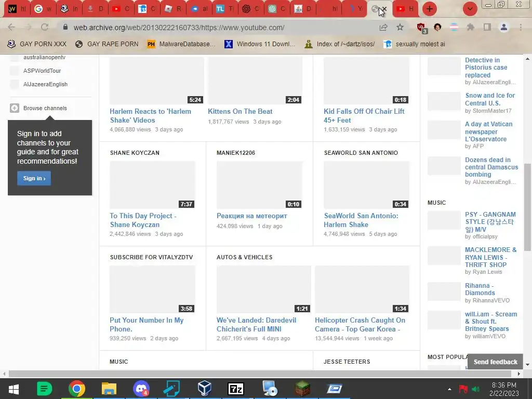Open the uBlock Origin extension icon
532x399 pixels.
[x=422, y=28]
